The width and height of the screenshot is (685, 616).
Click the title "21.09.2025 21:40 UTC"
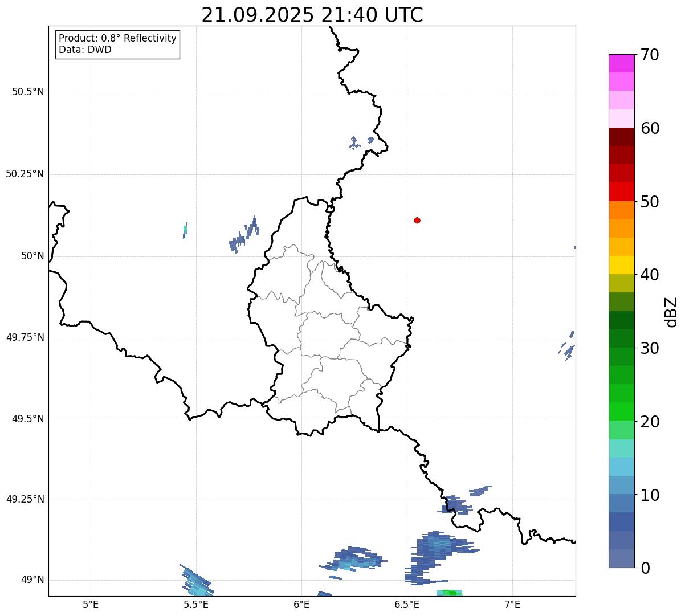point(312,15)
